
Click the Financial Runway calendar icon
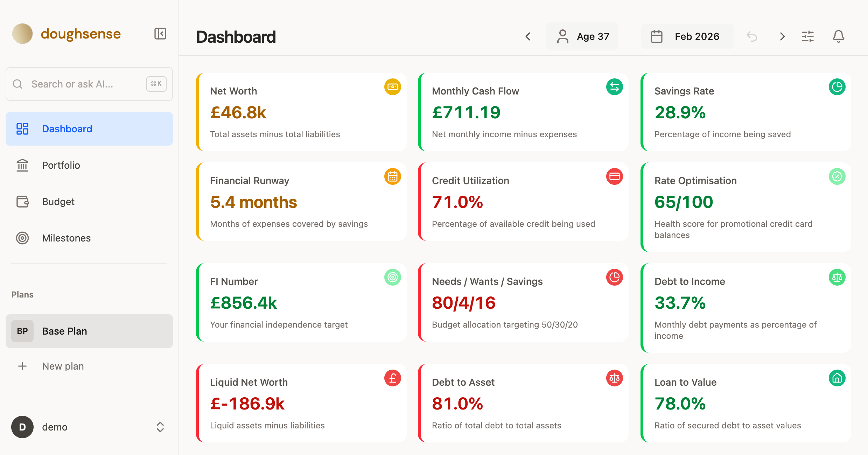(393, 176)
